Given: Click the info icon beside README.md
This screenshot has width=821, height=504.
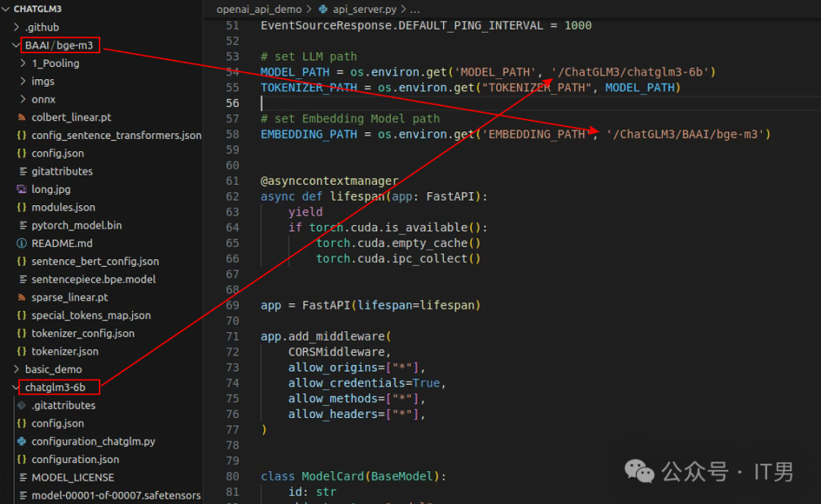Looking at the screenshot, I should pos(22,243).
